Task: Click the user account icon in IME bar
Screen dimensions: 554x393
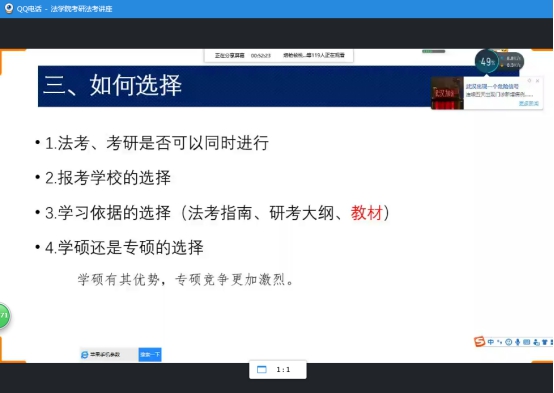Action: click(x=536, y=342)
